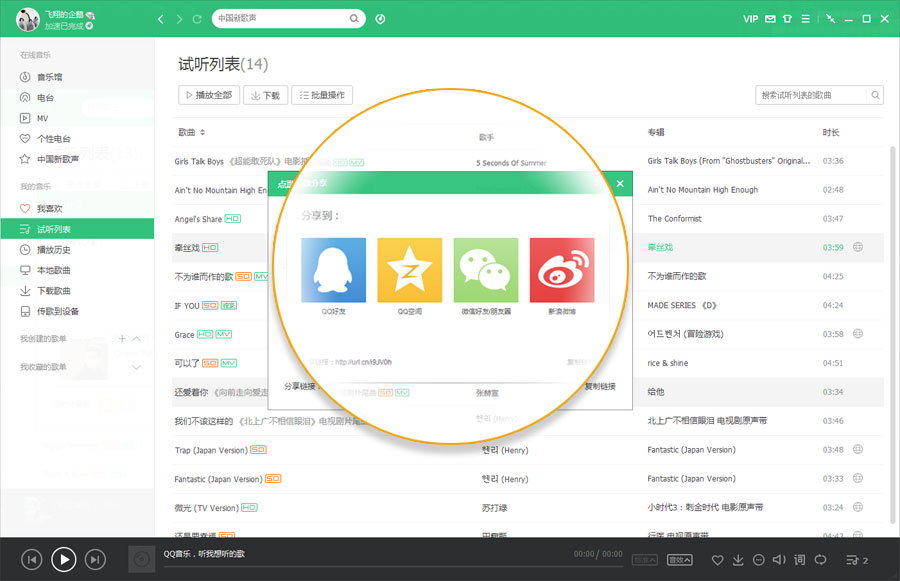Click 播放全部 play all button
This screenshot has height=581, width=900.
pyautogui.click(x=209, y=95)
